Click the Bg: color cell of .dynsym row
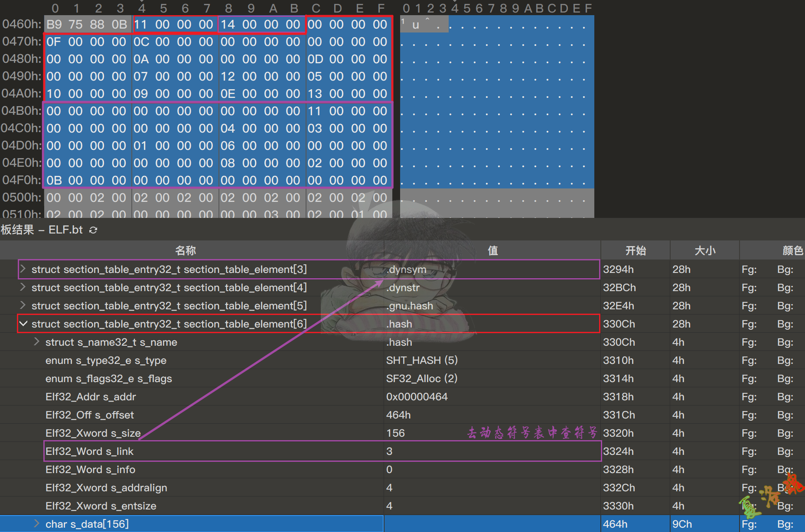 click(x=785, y=269)
